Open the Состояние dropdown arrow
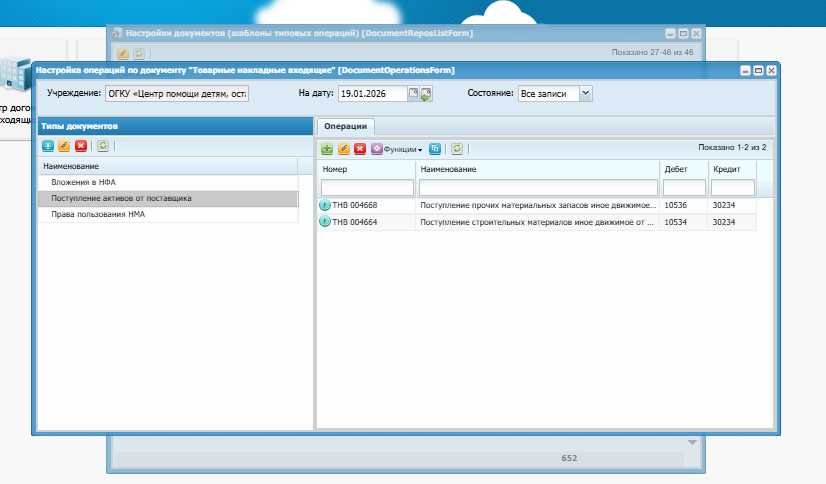 pos(585,93)
